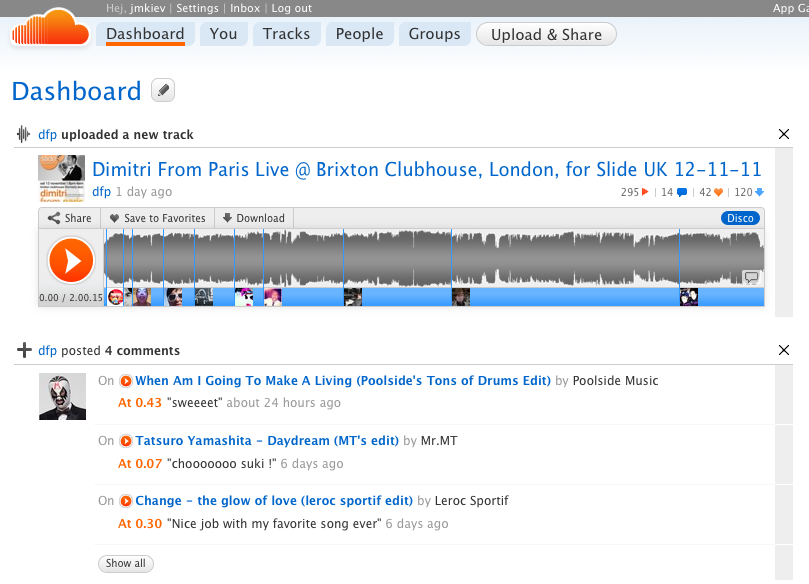Click the Upload & Share button
The image size is (809, 584).
(546, 35)
